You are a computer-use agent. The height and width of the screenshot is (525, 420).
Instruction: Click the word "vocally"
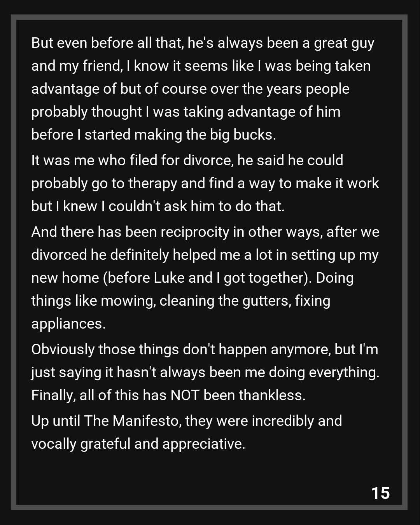[x=54, y=444]
